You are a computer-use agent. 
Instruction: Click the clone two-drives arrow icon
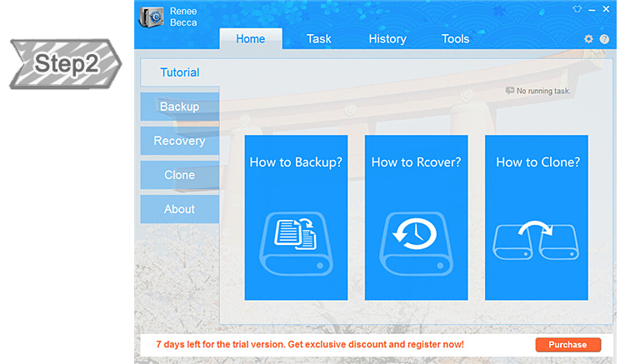536,242
